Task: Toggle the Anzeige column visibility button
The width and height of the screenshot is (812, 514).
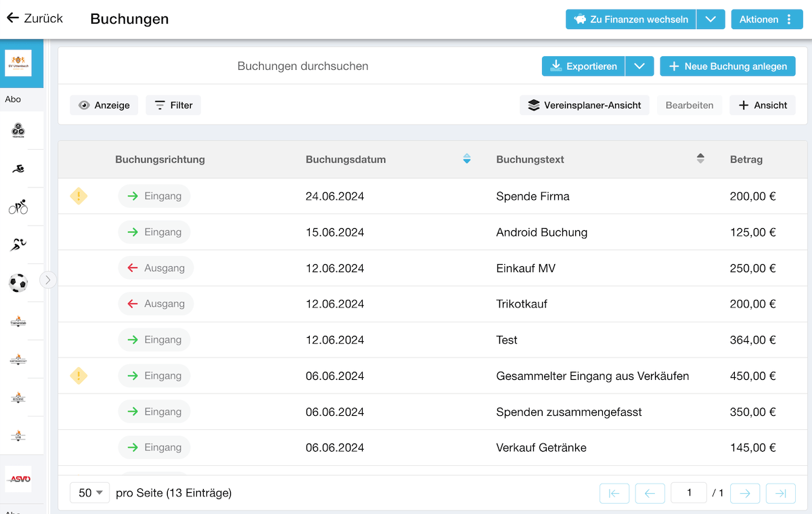Action: [104, 105]
